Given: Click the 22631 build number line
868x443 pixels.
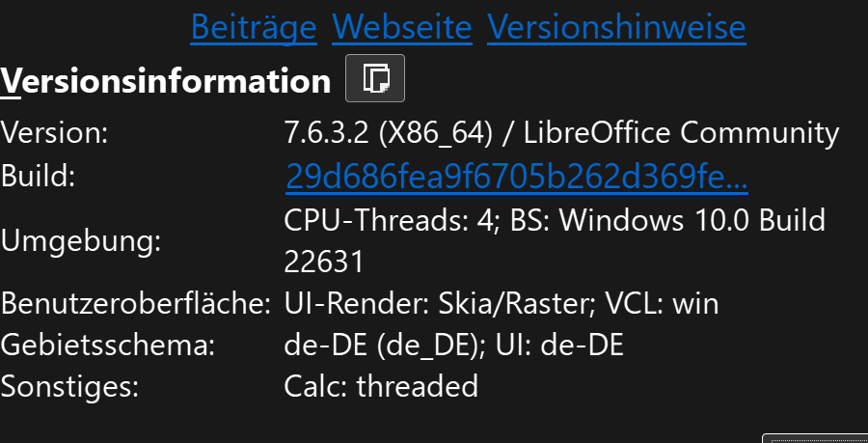Looking at the screenshot, I should [324, 262].
